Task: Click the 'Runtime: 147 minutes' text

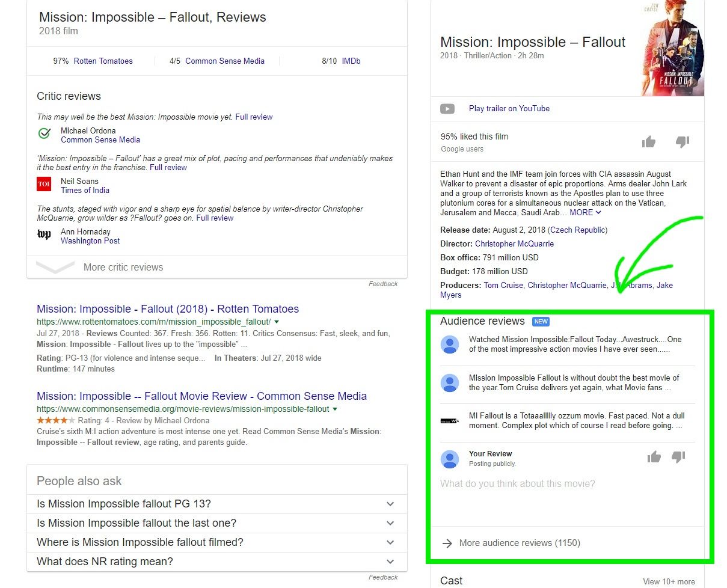Action: (x=76, y=369)
